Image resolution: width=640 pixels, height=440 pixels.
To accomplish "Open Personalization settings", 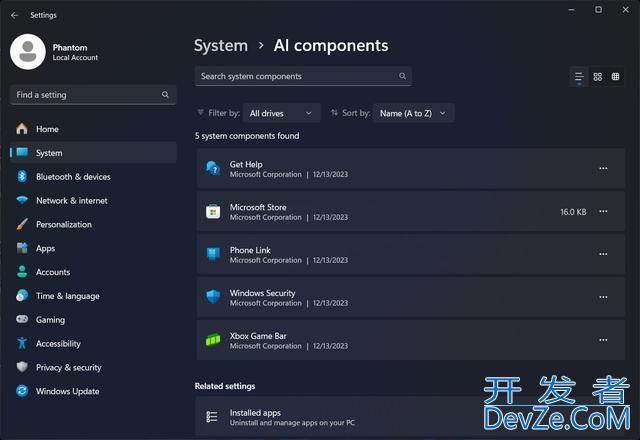I will pyautogui.click(x=93, y=224).
